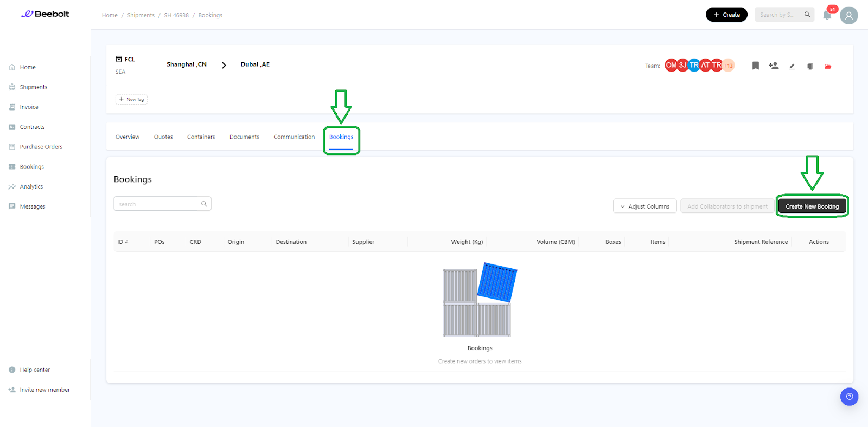Go to Shipments in breadcrumb
Screen dimensions: 868x427
click(141, 15)
